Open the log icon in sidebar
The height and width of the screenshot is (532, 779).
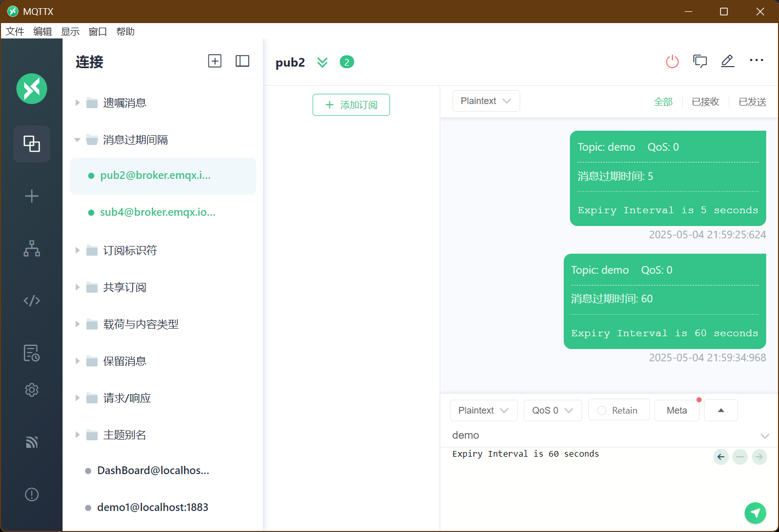[32, 353]
